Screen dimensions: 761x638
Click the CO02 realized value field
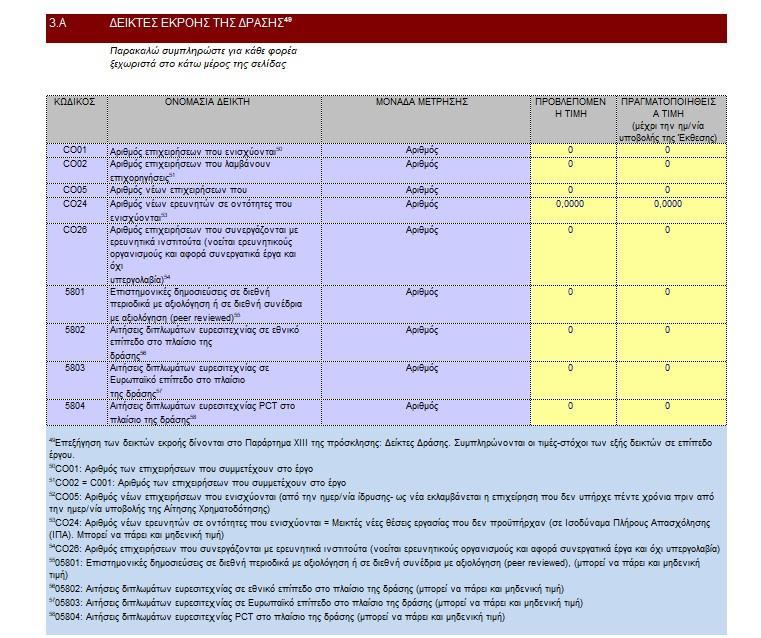[671, 170]
